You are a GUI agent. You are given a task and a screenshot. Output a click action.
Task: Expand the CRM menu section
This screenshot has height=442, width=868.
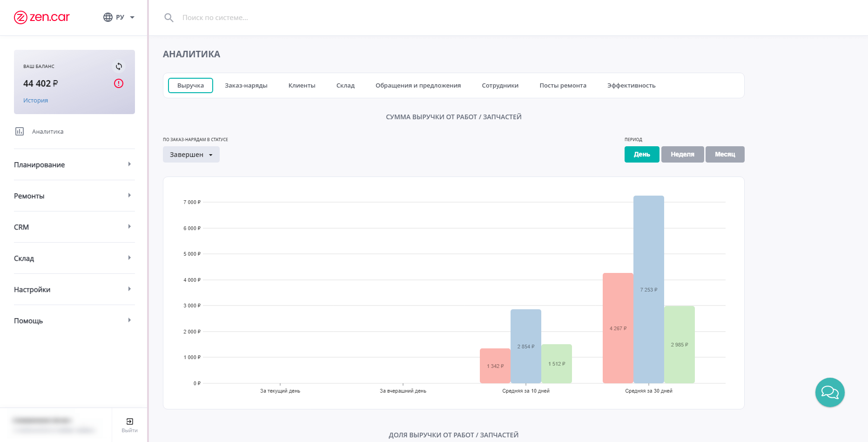point(74,227)
